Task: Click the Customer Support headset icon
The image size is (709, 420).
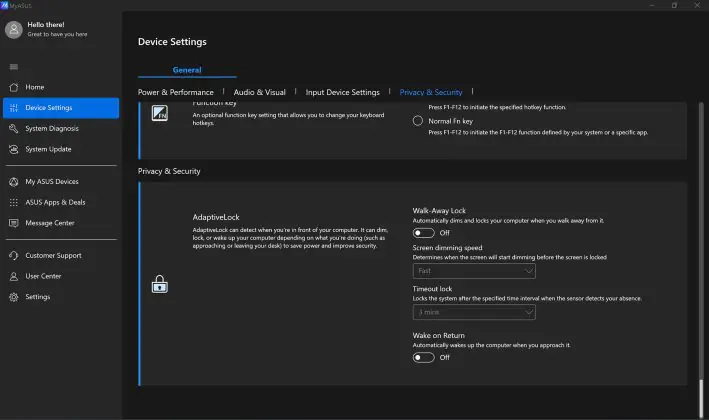Action: click(x=14, y=255)
